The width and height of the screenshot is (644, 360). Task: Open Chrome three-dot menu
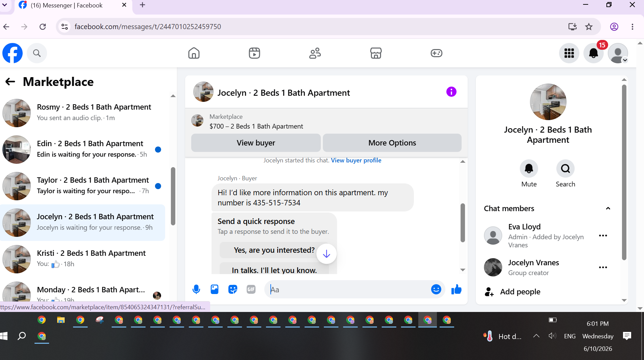[x=632, y=26]
